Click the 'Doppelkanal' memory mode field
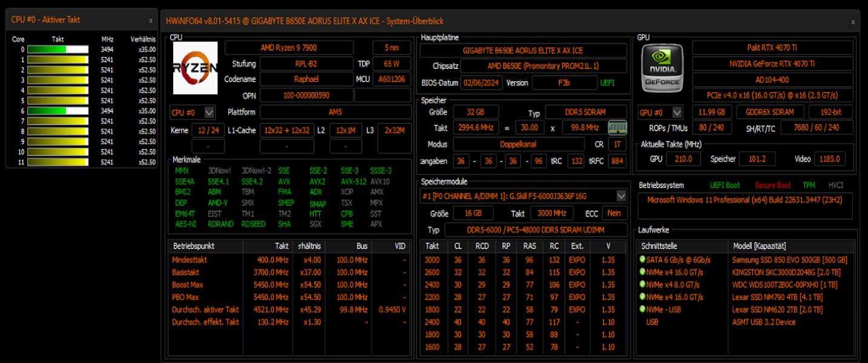The image size is (868, 363). coord(518,145)
